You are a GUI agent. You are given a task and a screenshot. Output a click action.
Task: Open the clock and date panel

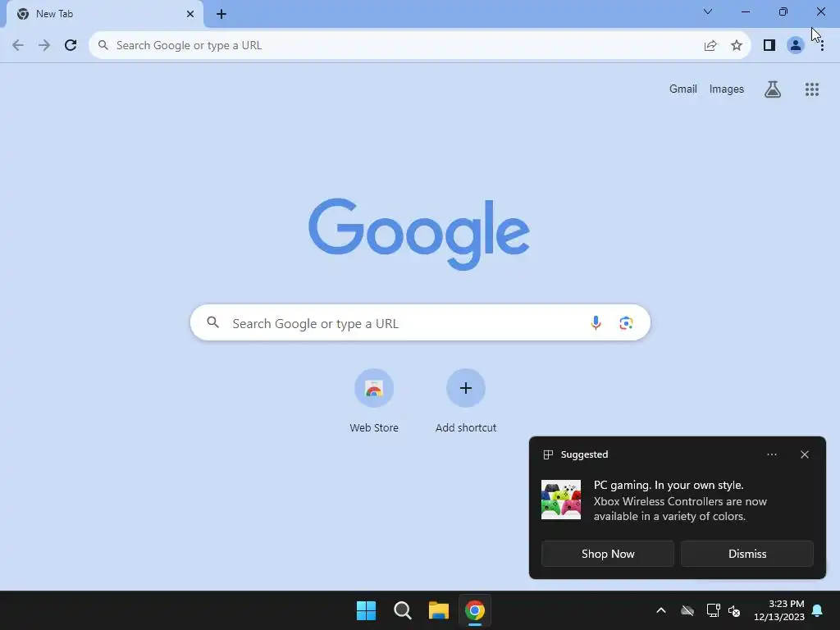779,610
